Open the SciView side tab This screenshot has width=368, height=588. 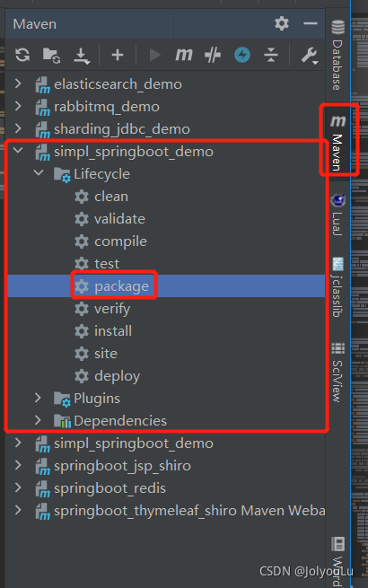[x=337, y=372]
